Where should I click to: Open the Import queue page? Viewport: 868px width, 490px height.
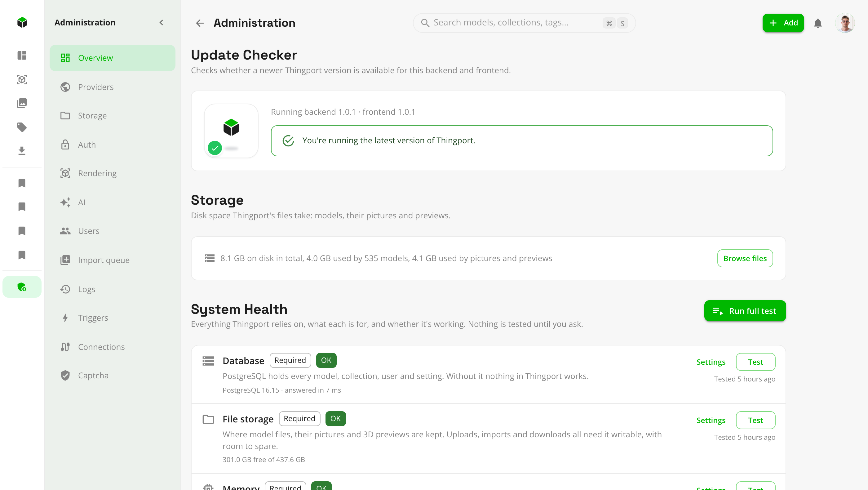click(113, 260)
